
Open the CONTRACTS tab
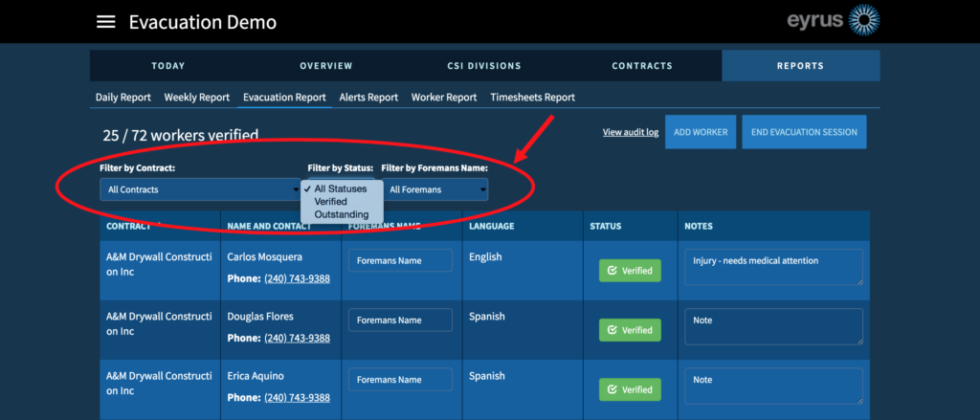[x=642, y=66]
